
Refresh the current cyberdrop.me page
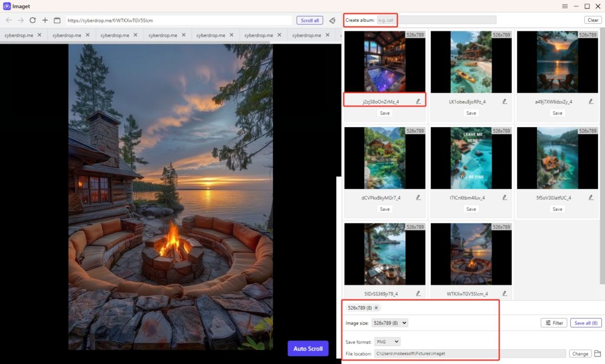pyautogui.click(x=33, y=19)
